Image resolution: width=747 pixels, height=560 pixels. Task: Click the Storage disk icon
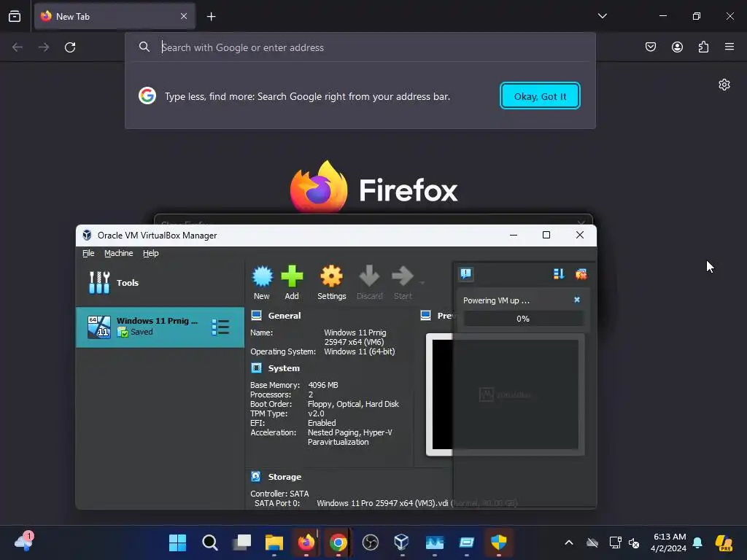[256, 476]
